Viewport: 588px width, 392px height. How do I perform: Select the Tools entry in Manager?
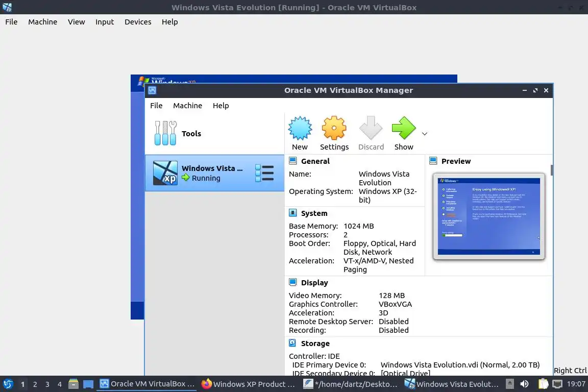214,134
